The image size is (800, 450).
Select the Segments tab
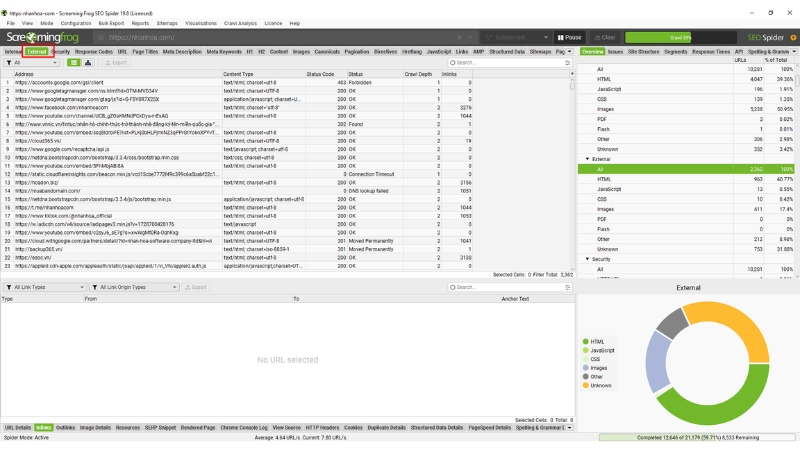point(676,52)
